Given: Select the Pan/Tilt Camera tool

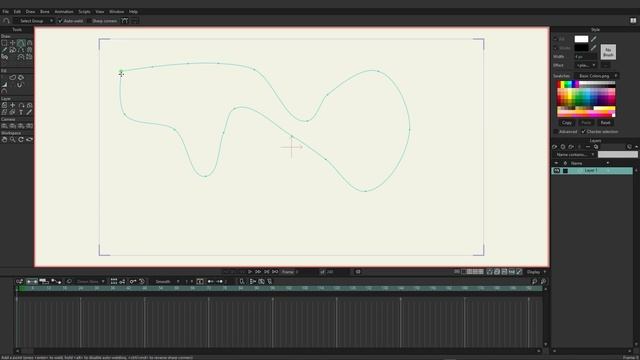Looking at the screenshot, I should click(29, 126).
